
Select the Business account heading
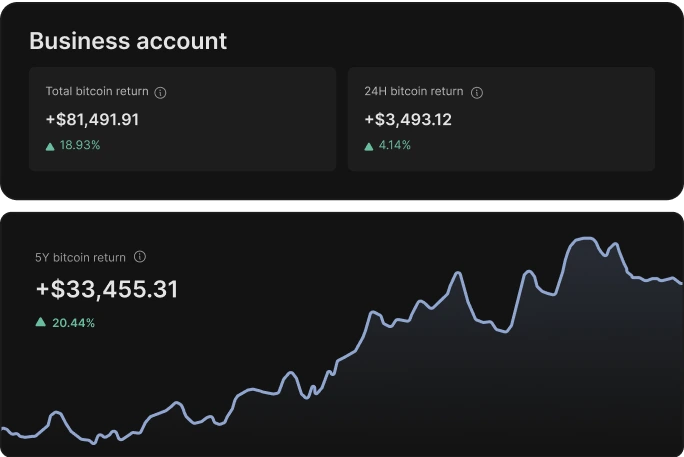tap(128, 41)
